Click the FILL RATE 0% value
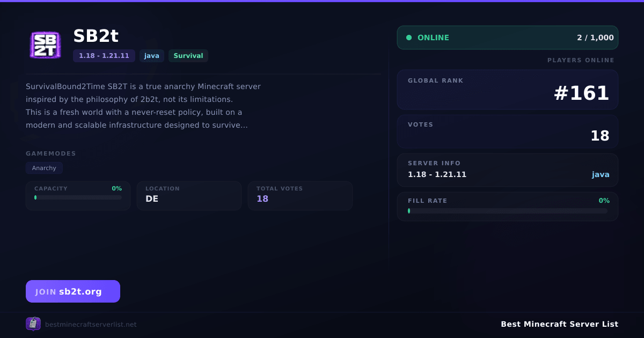Screen dimensions: 644x338 (x=604, y=201)
